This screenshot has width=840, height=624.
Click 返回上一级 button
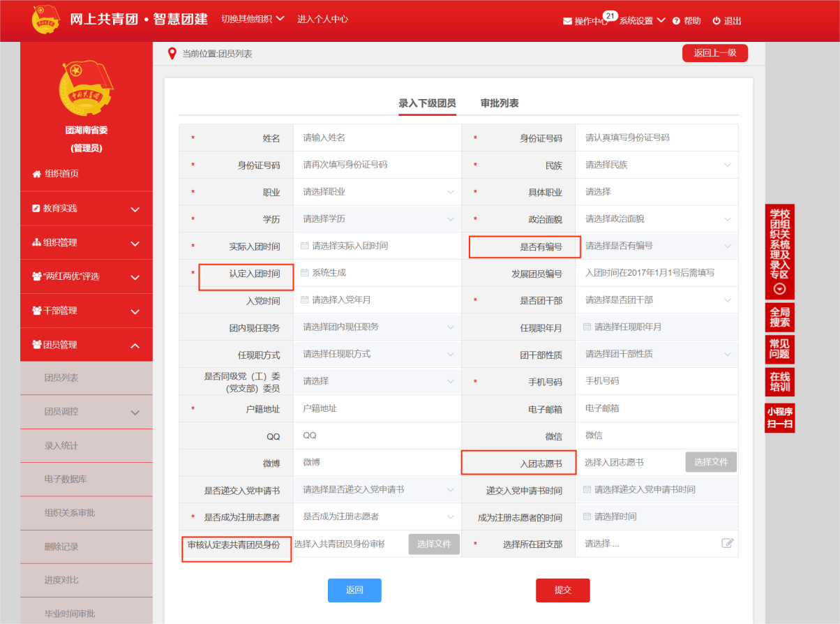click(715, 53)
